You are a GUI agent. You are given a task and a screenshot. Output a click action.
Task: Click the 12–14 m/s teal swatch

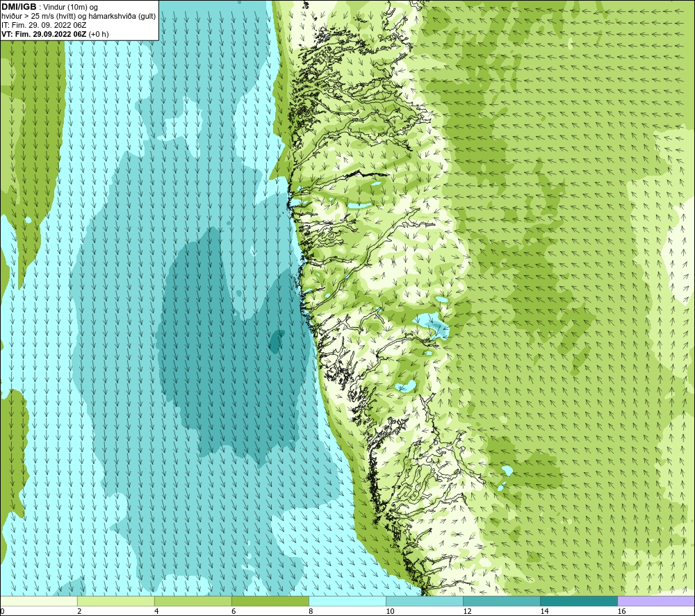502,601
